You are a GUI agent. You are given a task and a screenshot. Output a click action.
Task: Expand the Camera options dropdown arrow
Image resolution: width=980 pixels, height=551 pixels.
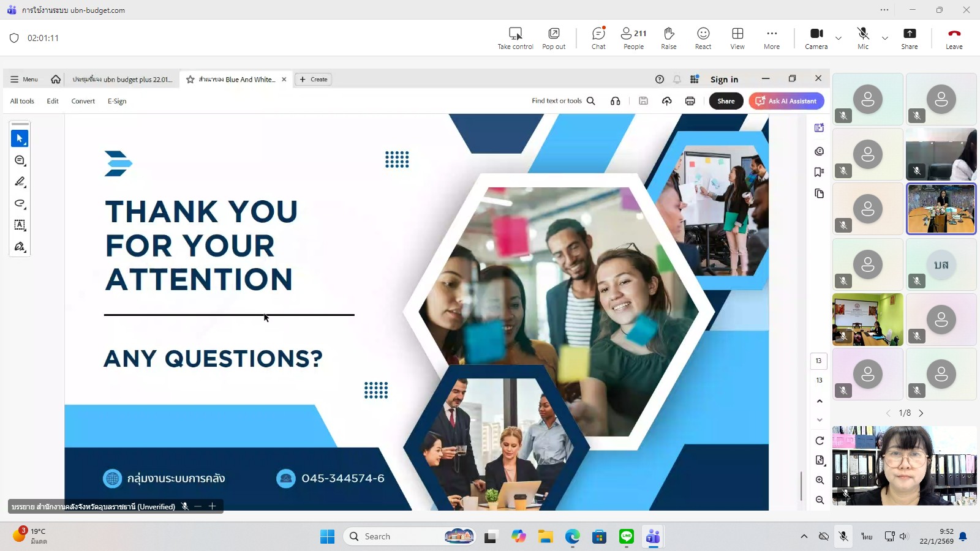pyautogui.click(x=839, y=38)
